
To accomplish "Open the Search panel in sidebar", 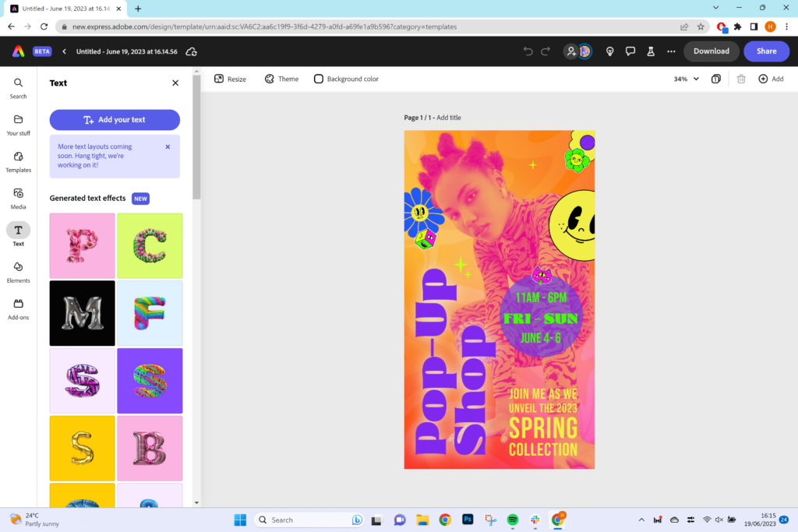I will click(x=19, y=88).
